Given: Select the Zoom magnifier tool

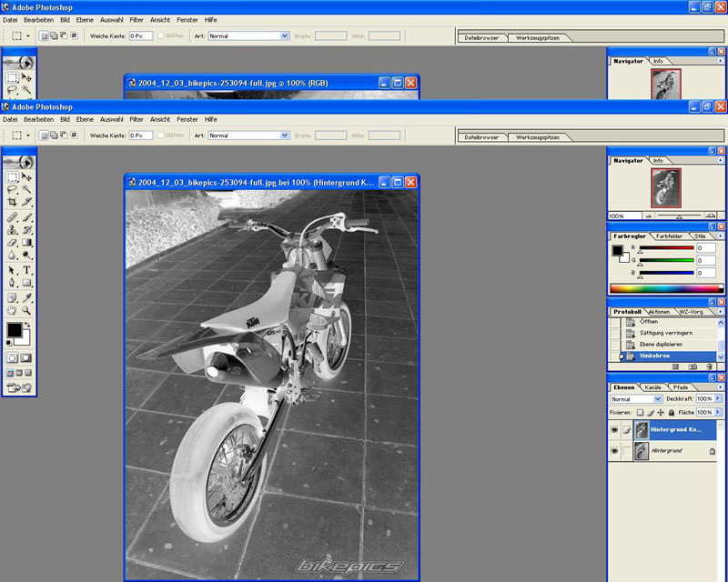Looking at the screenshot, I should pyautogui.click(x=27, y=310).
